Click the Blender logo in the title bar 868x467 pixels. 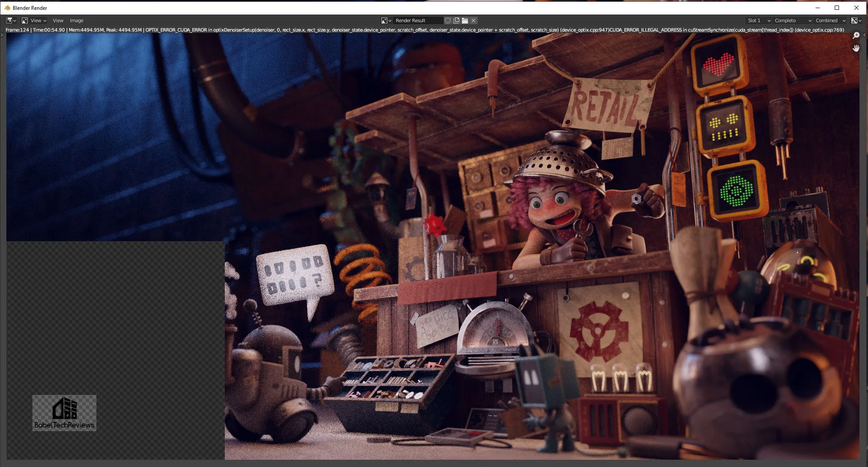pyautogui.click(x=7, y=8)
